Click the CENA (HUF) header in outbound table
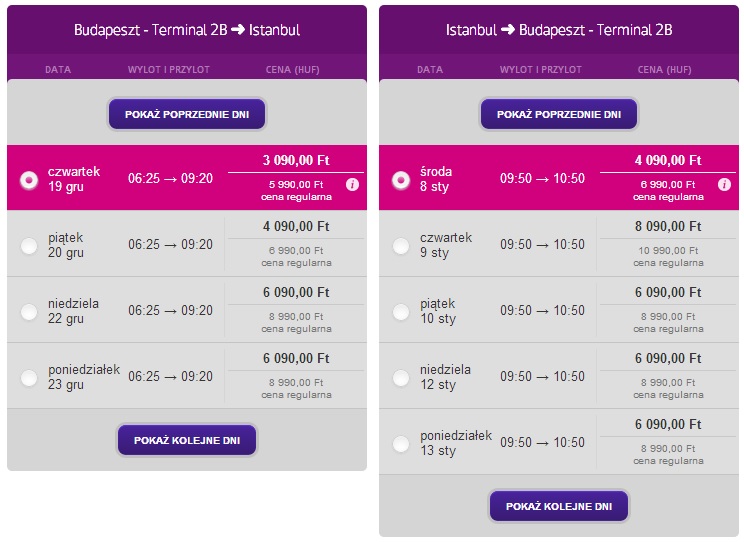Viewport: 744px width, 542px height. 292,70
